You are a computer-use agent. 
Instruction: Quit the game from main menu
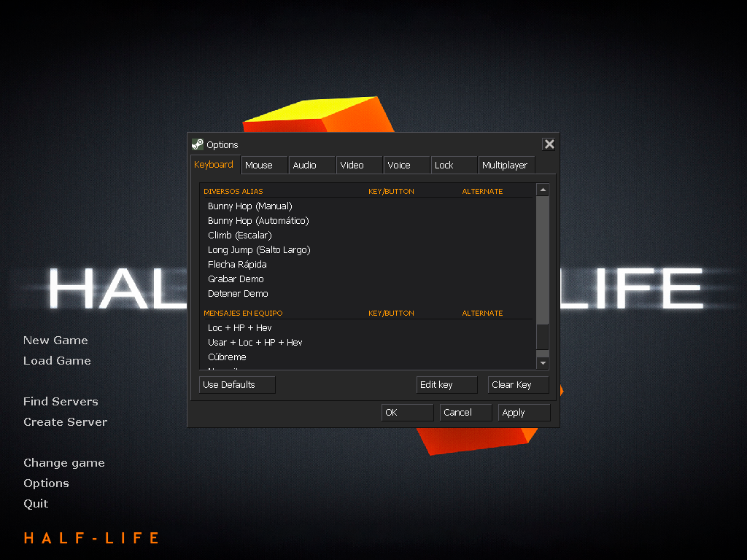36,504
